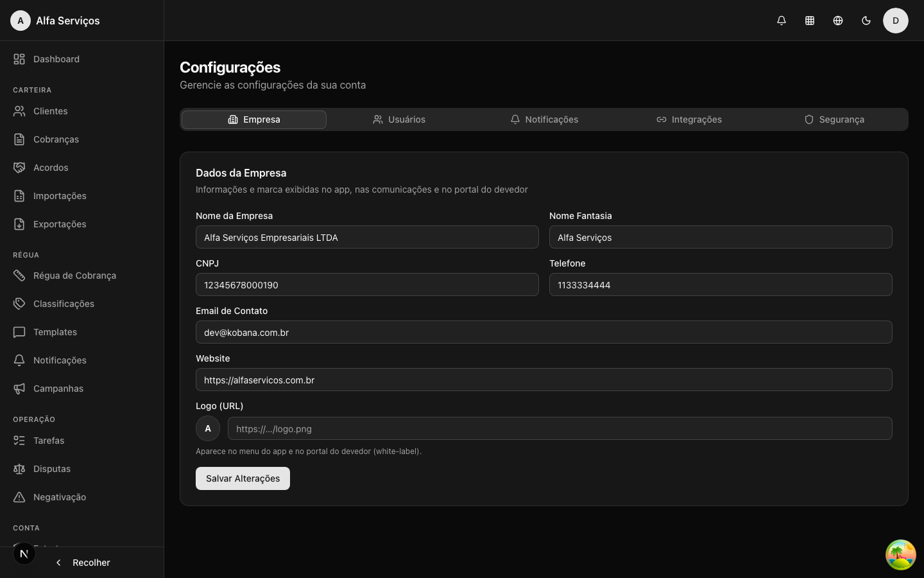Open the user avatar D menu
Screen dimensions: 924x578
point(896,21)
